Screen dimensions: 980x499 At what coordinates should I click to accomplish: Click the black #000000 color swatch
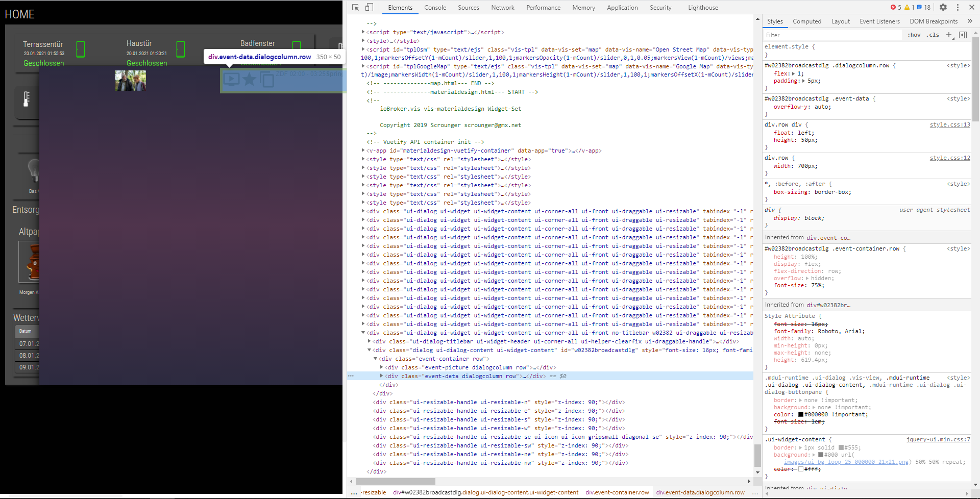click(801, 414)
